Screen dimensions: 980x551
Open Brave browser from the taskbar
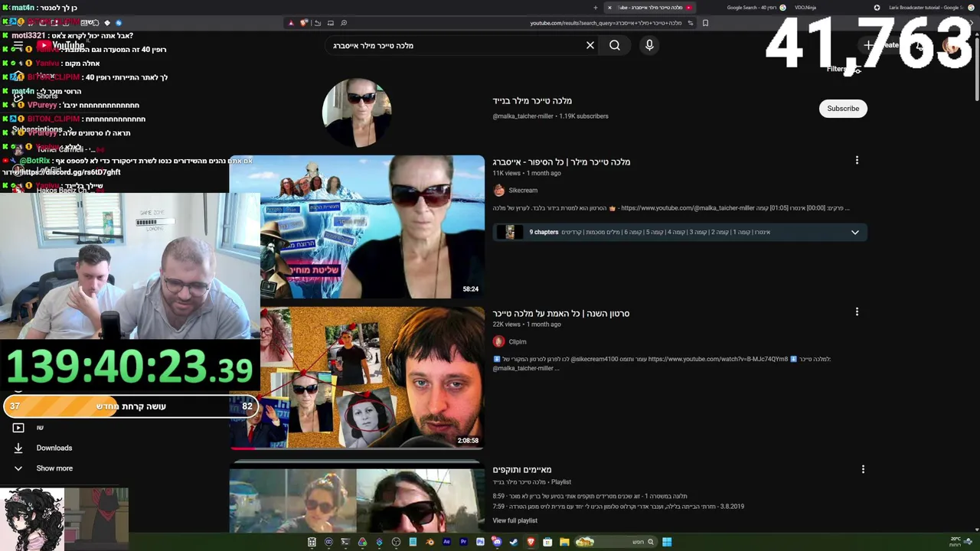click(531, 542)
